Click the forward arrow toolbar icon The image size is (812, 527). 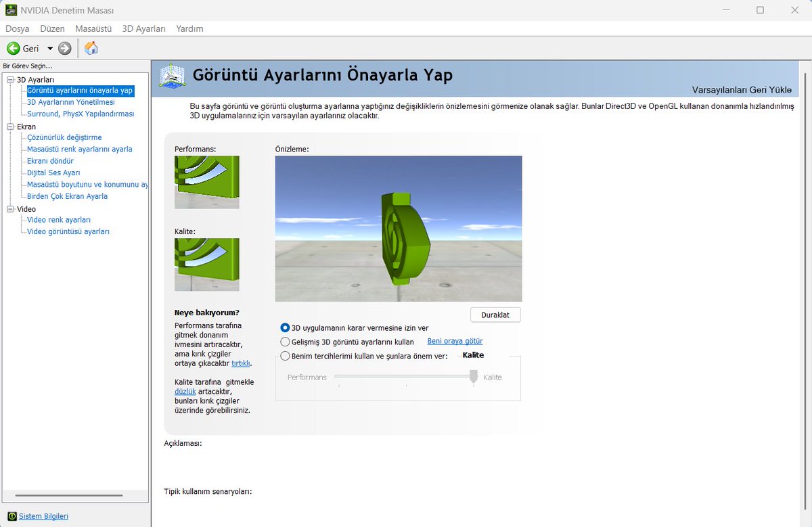pyautogui.click(x=65, y=48)
